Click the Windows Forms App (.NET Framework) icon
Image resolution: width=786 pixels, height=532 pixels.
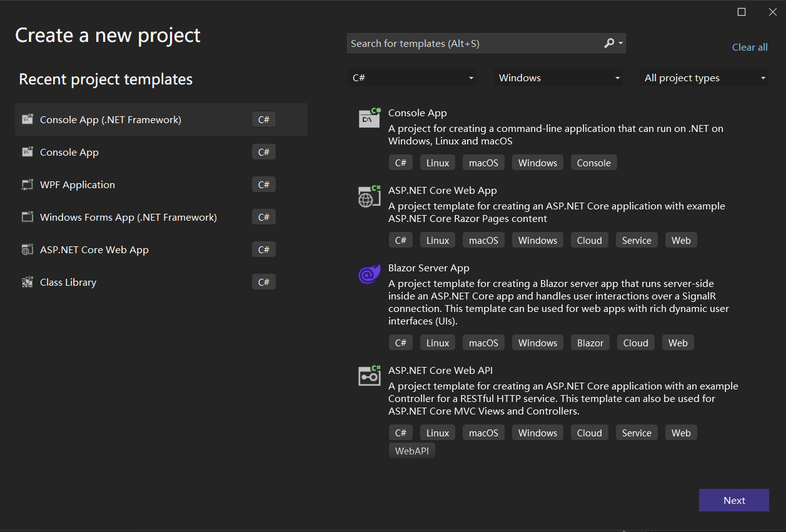[28, 217]
